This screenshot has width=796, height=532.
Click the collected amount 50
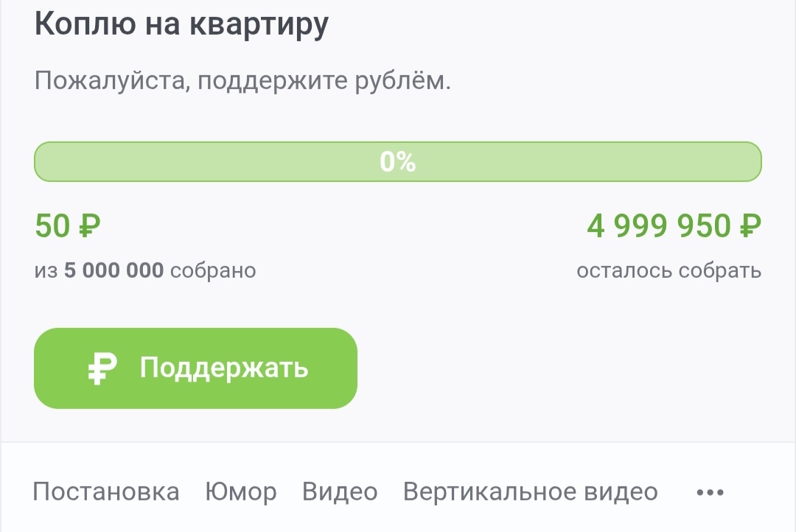(x=53, y=226)
